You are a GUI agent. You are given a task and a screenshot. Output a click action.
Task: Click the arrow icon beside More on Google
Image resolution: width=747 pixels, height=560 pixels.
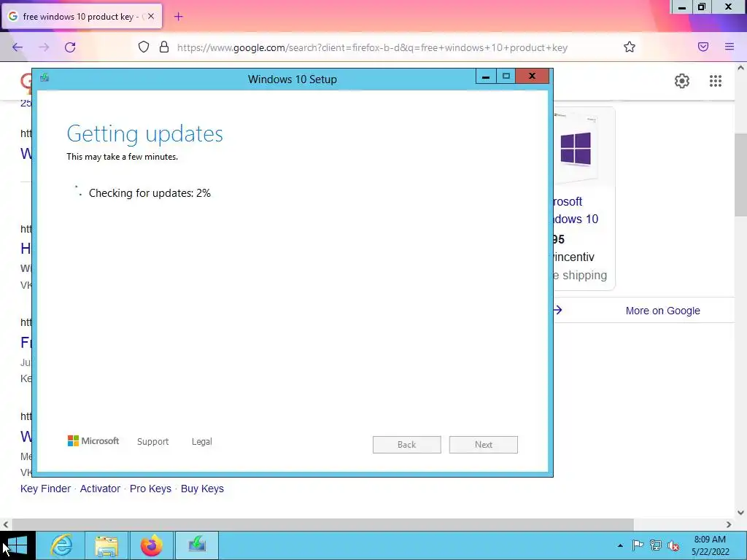[558, 310]
